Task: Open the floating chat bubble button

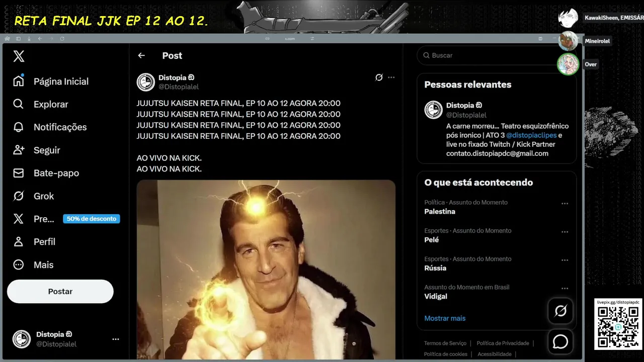Action: [560, 342]
